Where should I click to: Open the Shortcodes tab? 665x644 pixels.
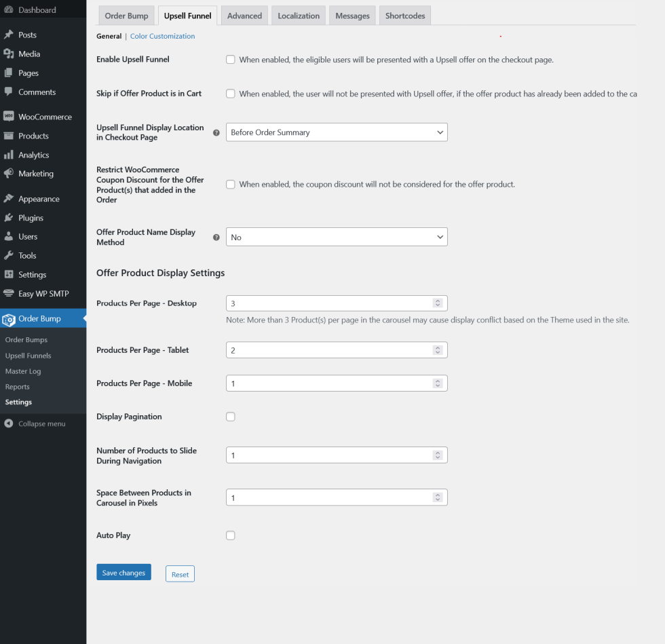[405, 16]
